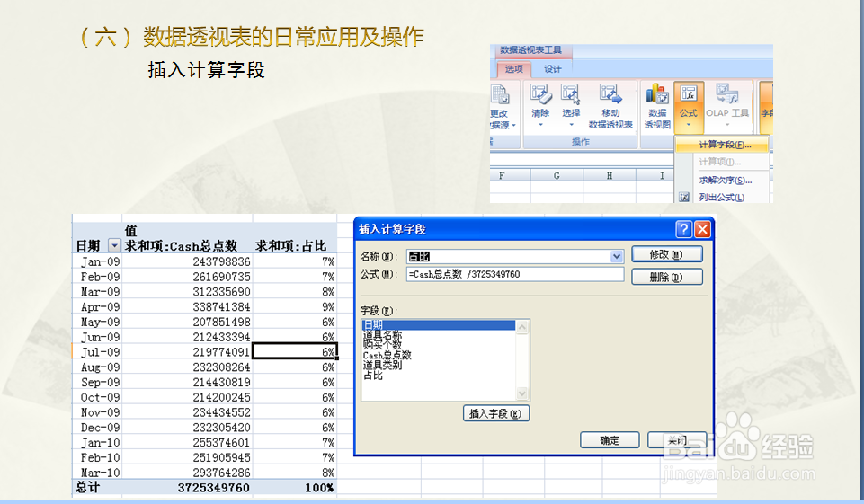Select column header G
This screenshot has height=504, width=864.
tap(557, 176)
